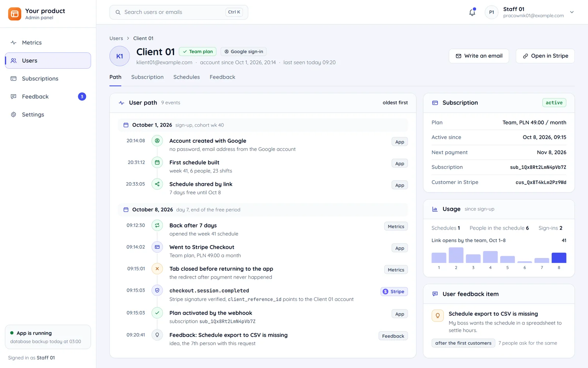Click the Subscriptions card icon in sidebar
588x368 pixels.
click(x=14, y=79)
